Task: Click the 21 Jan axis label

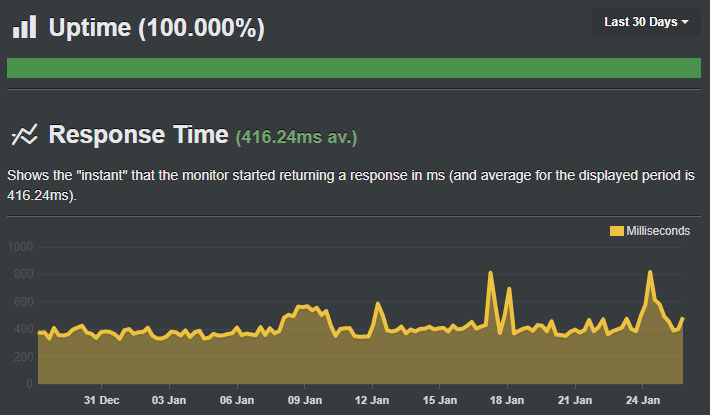Action: point(575,400)
